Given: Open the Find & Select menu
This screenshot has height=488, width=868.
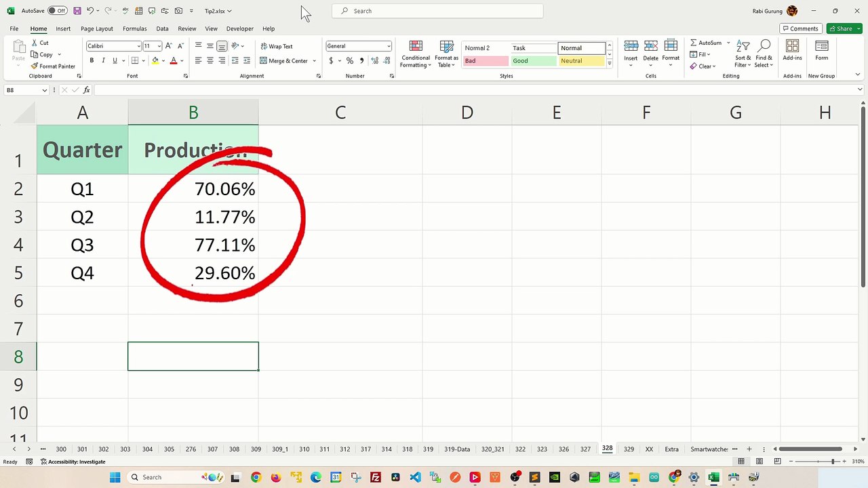Looking at the screenshot, I should [764, 54].
